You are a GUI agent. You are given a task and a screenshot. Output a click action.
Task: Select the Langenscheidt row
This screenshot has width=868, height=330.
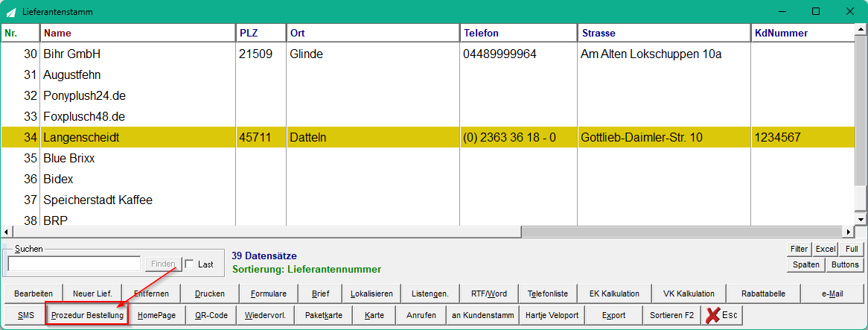428,137
